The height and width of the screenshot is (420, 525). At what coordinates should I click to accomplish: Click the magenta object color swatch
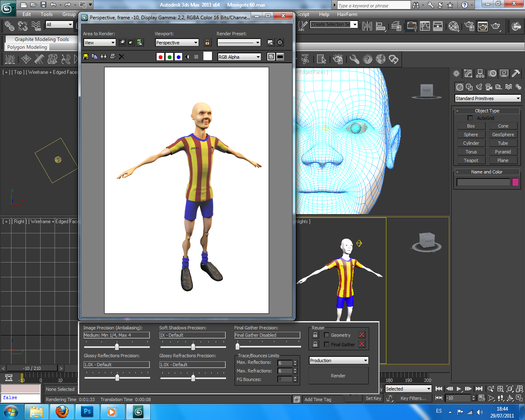516,182
